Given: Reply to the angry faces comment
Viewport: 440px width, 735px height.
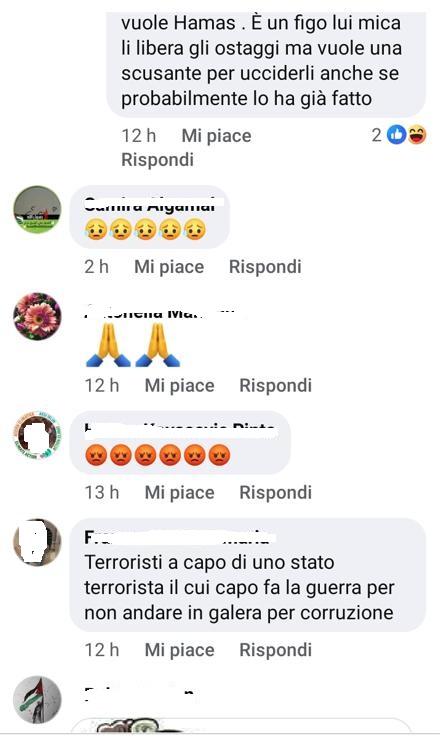Looking at the screenshot, I should point(276,493).
